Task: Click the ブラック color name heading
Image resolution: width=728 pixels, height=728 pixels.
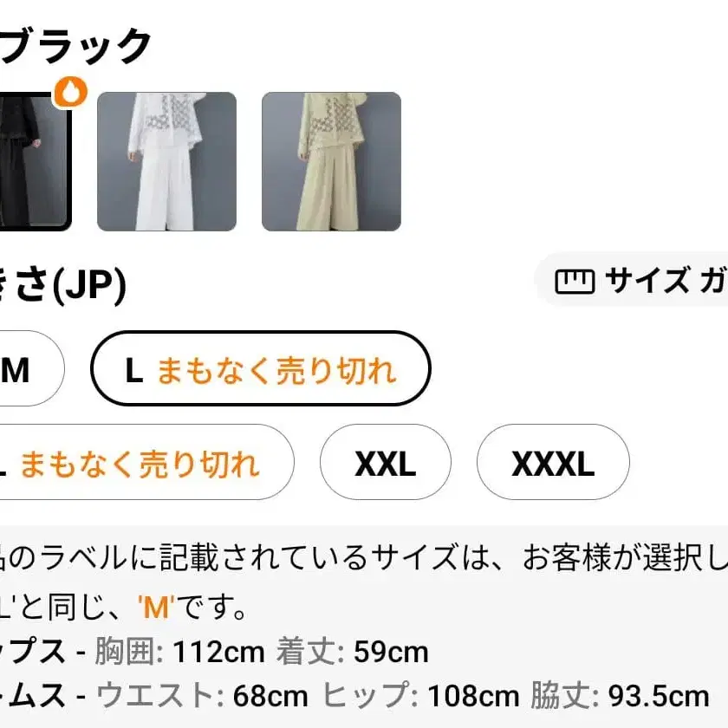Action: point(75,47)
